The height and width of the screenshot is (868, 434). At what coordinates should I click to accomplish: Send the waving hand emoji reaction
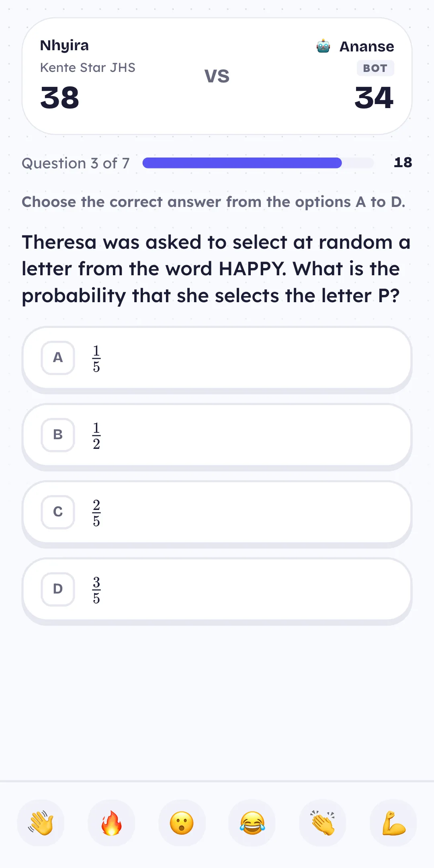pos(41,823)
